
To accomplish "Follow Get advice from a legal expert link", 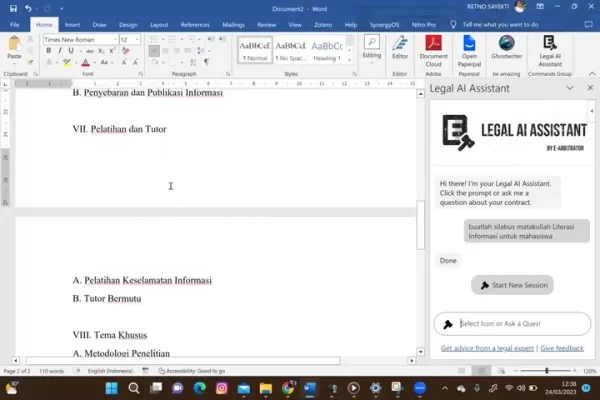I will click(487, 348).
